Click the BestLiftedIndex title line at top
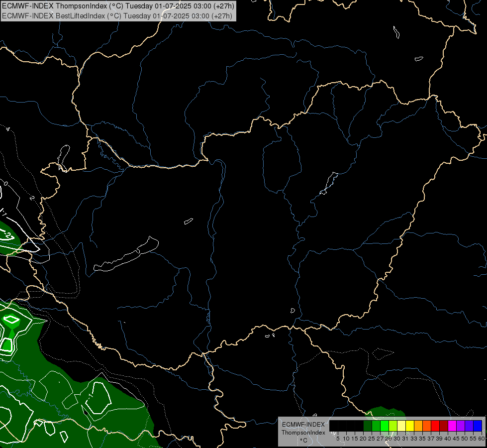The height and width of the screenshot is (448, 487). click(117, 15)
